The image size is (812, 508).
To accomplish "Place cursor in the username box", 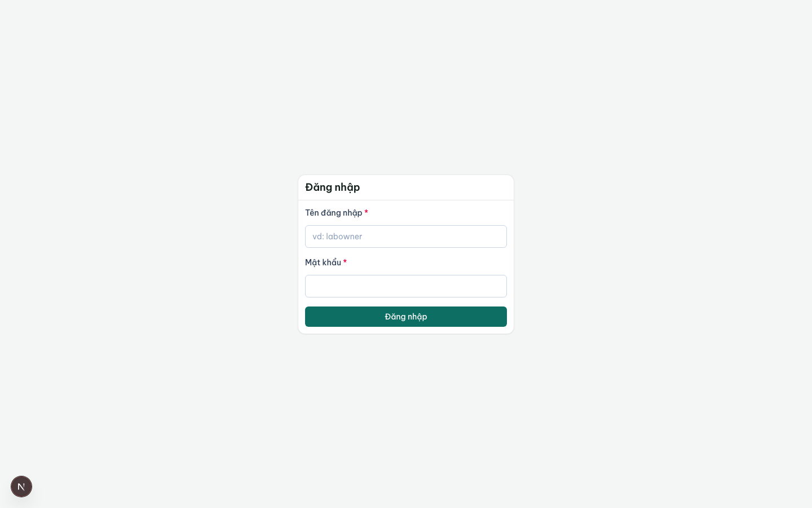I will pyautogui.click(x=406, y=237).
